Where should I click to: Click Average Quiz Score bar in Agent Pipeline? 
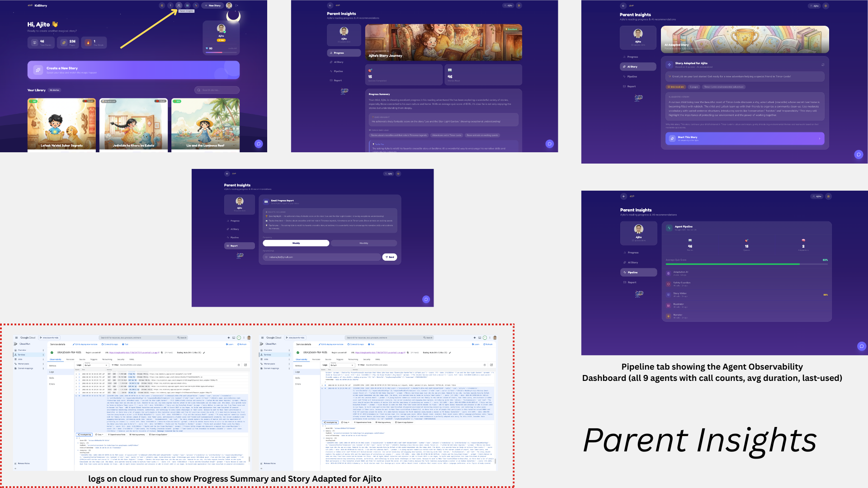[747, 264]
